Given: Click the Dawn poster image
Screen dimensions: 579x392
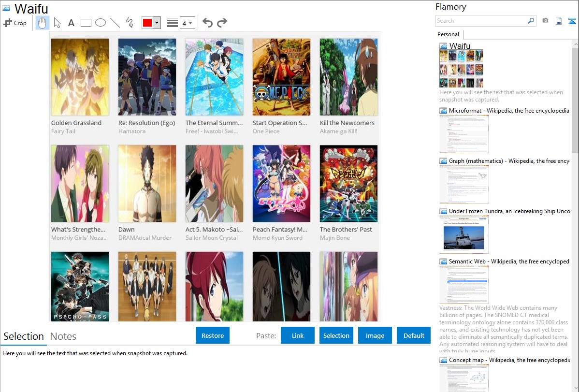Looking at the screenshot, I should 147,184.
